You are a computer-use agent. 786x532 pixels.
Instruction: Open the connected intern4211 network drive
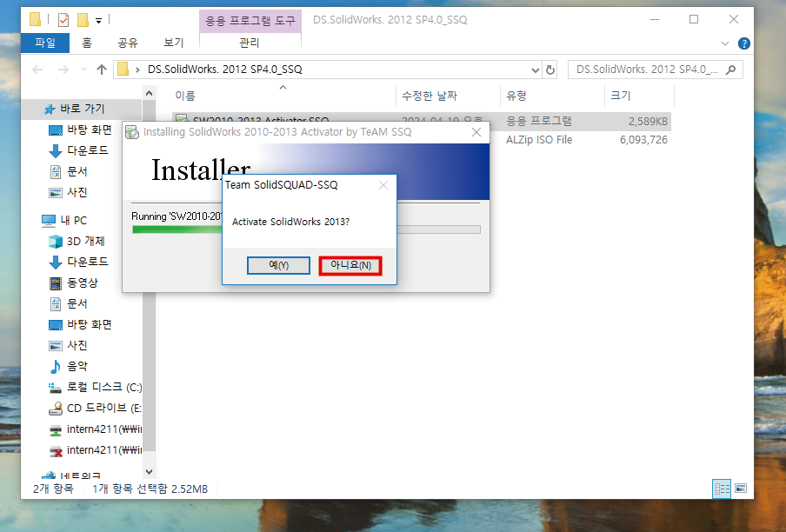(x=104, y=429)
